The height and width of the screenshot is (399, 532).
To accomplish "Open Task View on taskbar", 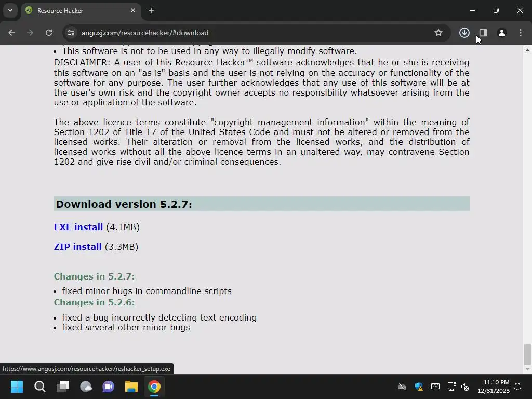I will click(63, 387).
